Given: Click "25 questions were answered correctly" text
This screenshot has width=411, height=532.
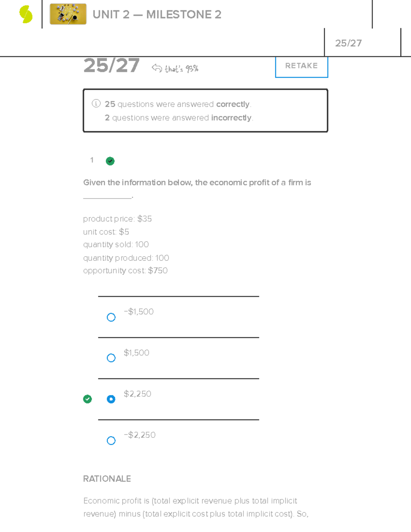Looking at the screenshot, I should (x=178, y=104).
